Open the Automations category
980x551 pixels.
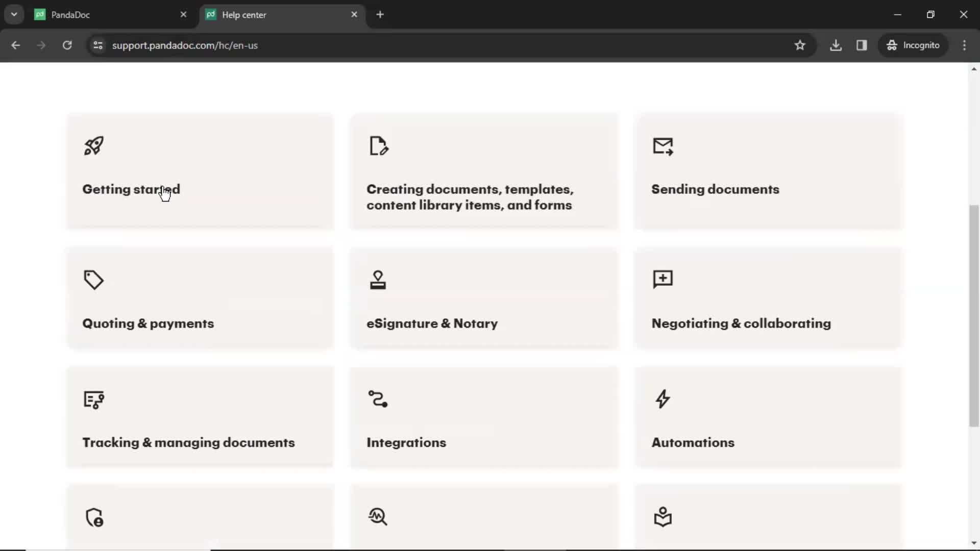tap(768, 417)
